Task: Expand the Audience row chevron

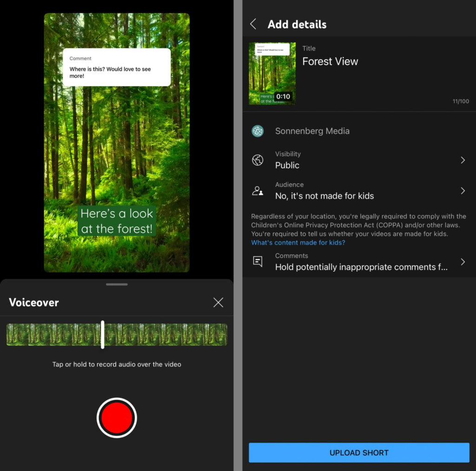Action: (463, 191)
